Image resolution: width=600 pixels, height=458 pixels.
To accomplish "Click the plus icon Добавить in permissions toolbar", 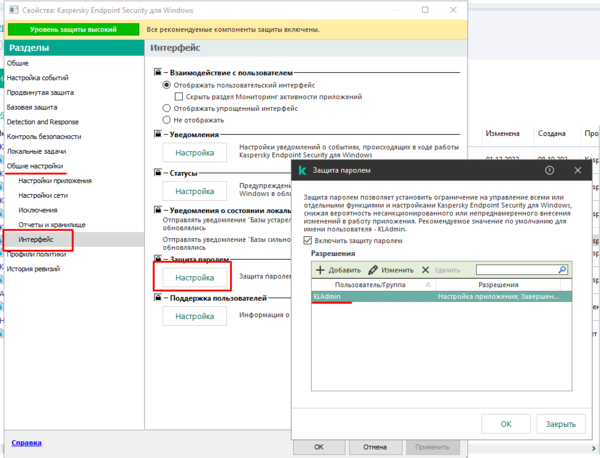I will [319, 269].
